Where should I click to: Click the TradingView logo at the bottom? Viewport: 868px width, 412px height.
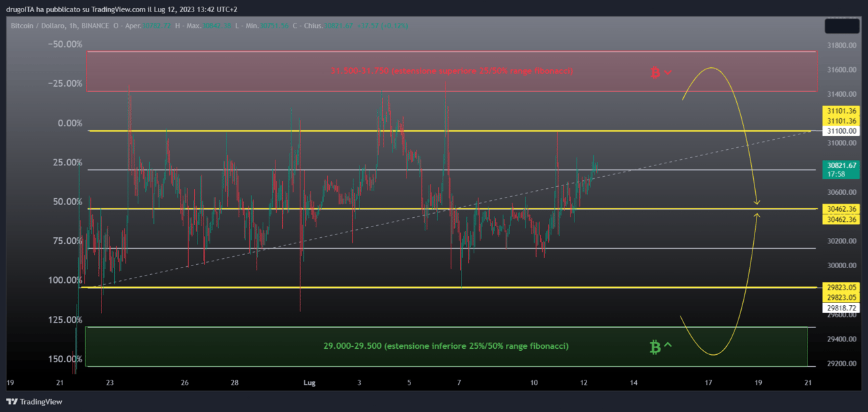[34, 402]
